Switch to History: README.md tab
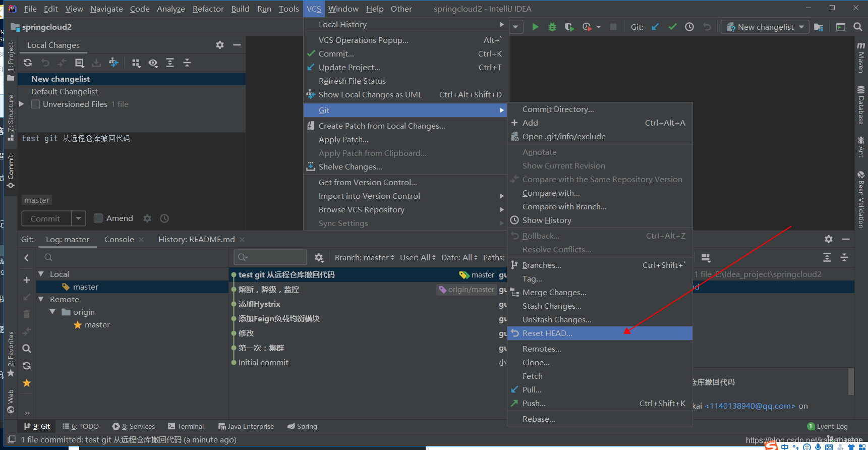 pyautogui.click(x=196, y=239)
